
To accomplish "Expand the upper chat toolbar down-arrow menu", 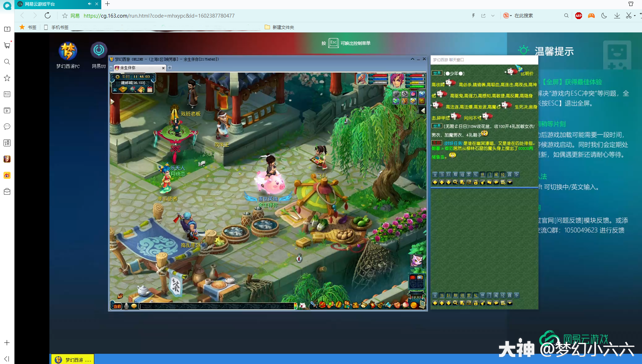I will pyautogui.click(x=510, y=182).
